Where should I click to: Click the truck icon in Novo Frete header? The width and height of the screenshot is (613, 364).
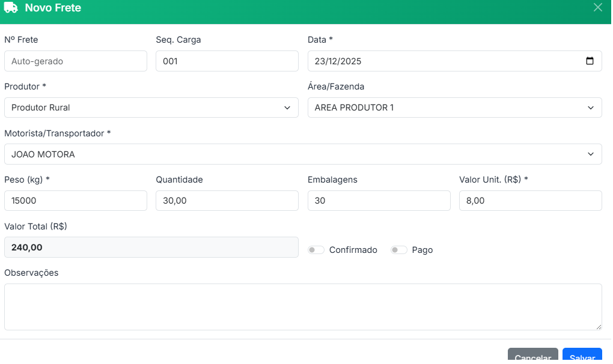[11, 8]
